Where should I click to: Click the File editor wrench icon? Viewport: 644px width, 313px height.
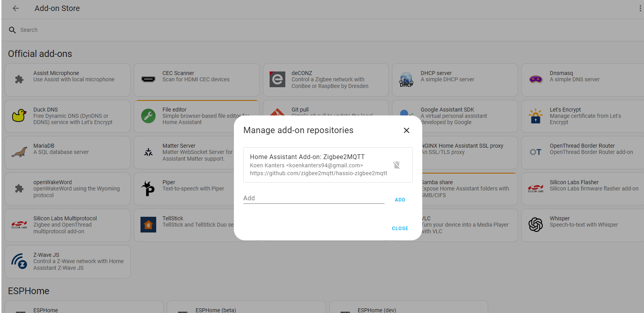click(148, 116)
